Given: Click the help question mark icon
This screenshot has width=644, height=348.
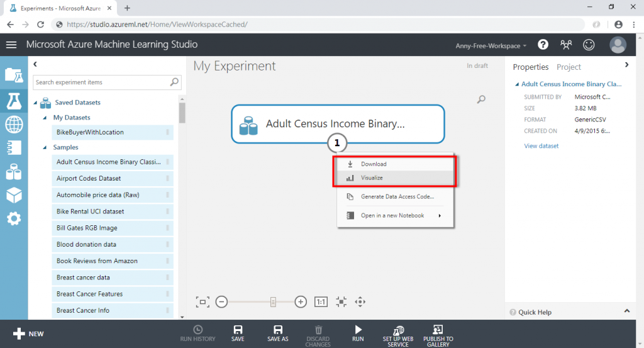Looking at the screenshot, I should click(x=543, y=45).
